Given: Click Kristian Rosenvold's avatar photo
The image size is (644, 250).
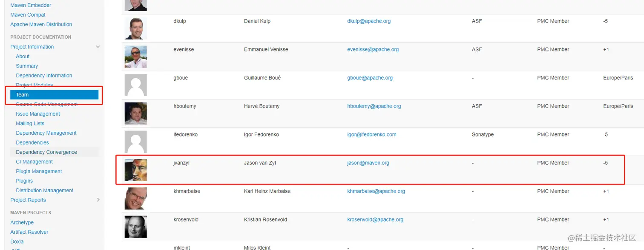Looking at the screenshot, I should pos(136,227).
